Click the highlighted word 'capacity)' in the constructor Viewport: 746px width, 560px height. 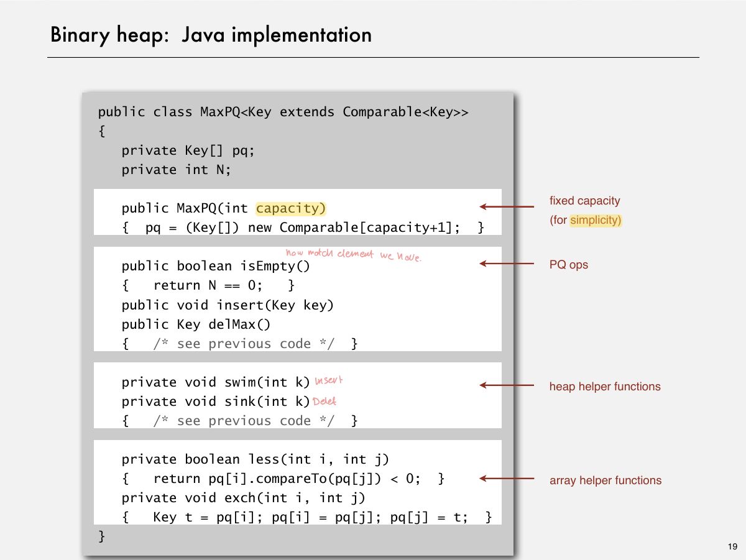291,208
